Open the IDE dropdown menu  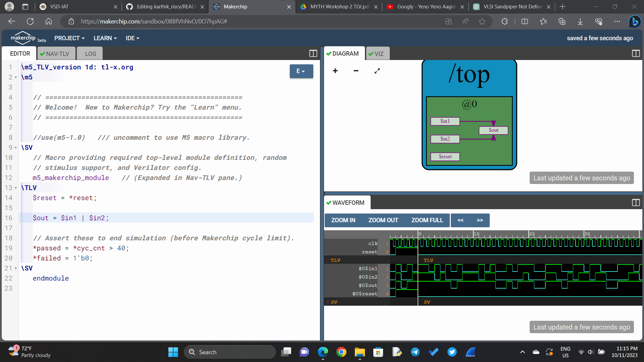(132, 38)
